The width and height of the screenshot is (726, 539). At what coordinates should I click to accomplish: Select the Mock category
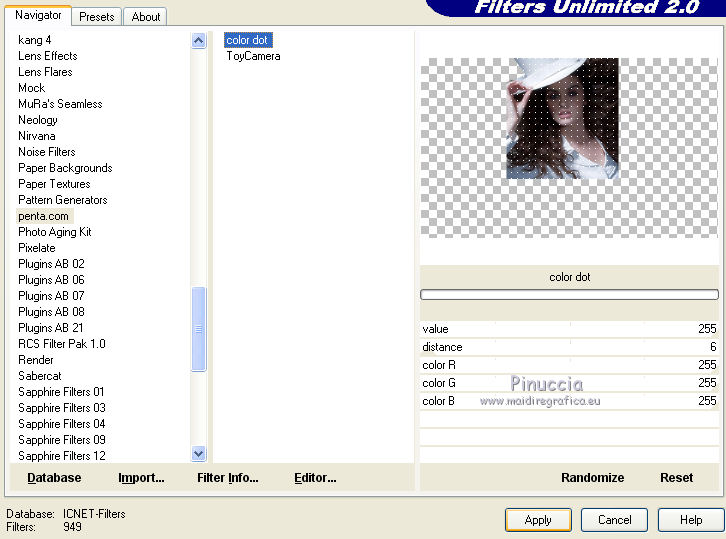click(x=31, y=88)
